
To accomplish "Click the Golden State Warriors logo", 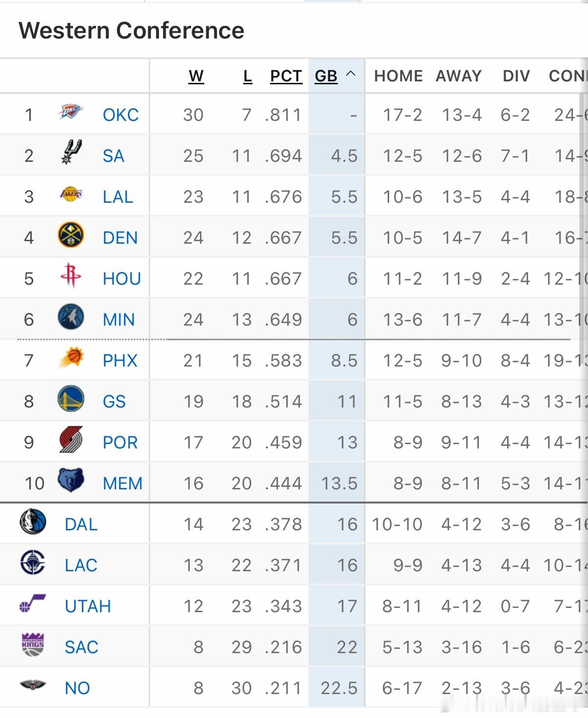I will tap(71, 399).
